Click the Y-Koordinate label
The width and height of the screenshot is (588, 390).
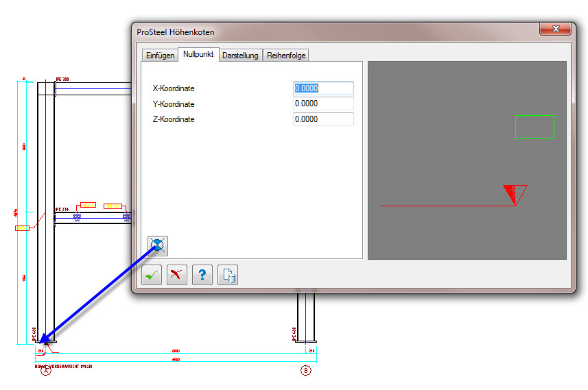tap(174, 103)
